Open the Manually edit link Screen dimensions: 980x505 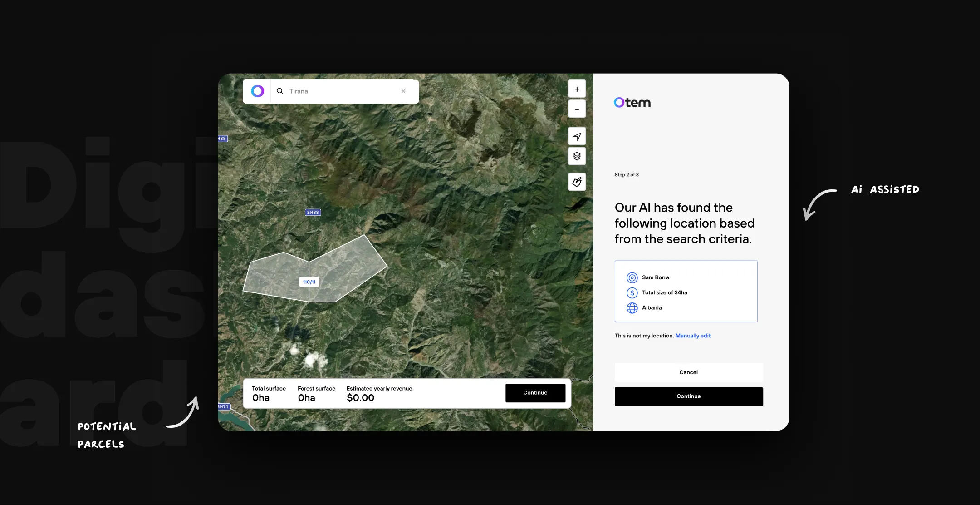(693, 336)
